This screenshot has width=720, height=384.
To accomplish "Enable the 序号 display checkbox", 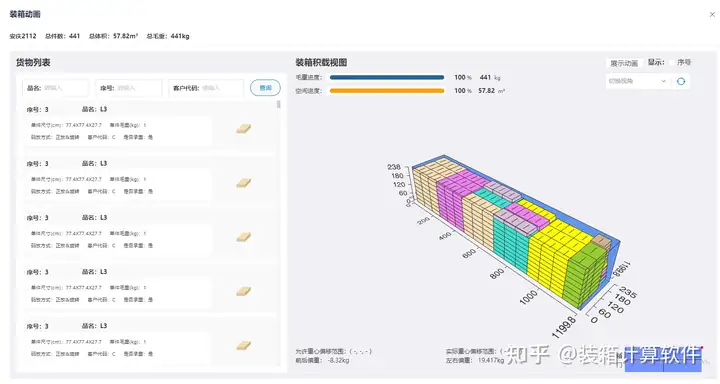I will (x=673, y=62).
